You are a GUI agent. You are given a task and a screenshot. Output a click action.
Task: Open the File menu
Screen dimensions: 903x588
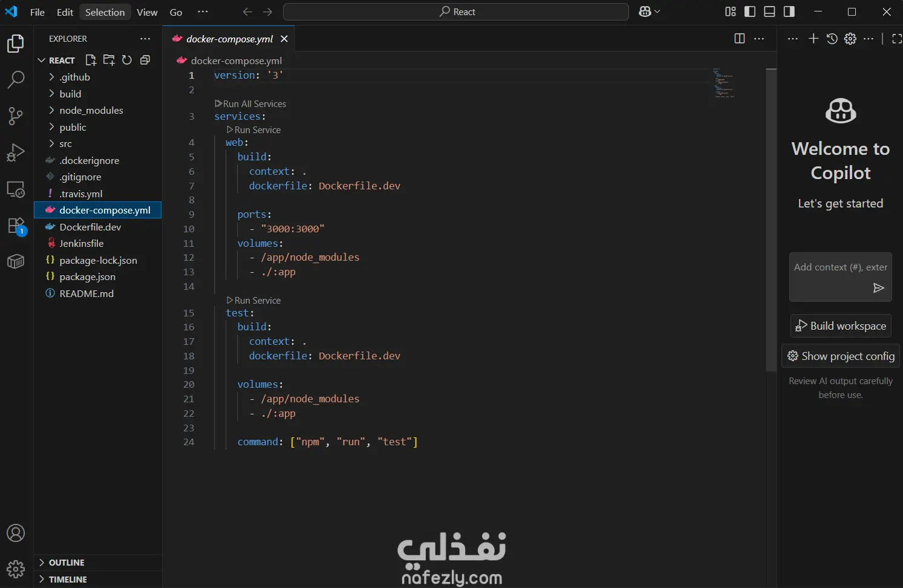point(37,12)
